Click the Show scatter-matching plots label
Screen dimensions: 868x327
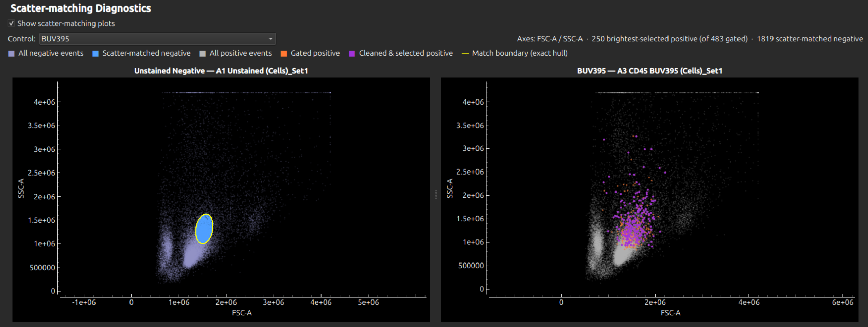coord(66,23)
